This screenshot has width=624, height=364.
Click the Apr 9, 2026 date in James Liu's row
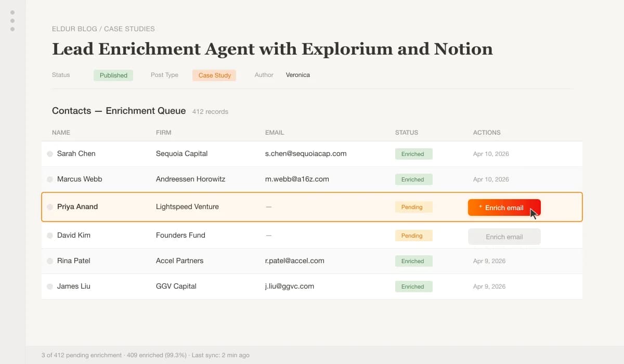(x=489, y=287)
